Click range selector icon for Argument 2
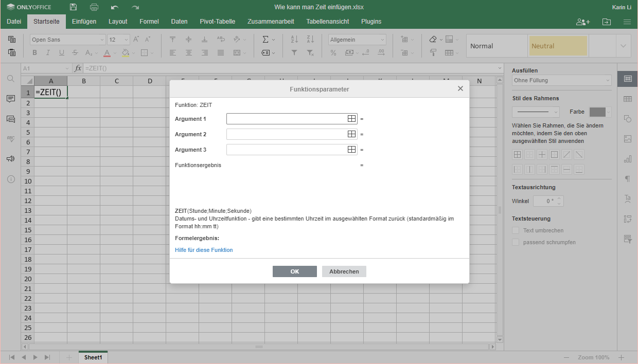The width and height of the screenshot is (638, 364). tap(352, 134)
